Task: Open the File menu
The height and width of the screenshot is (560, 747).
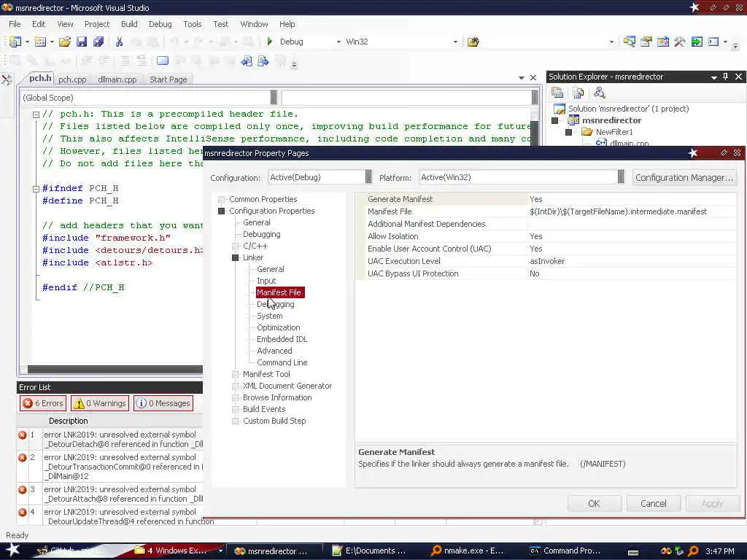Action: click(15, 24)
